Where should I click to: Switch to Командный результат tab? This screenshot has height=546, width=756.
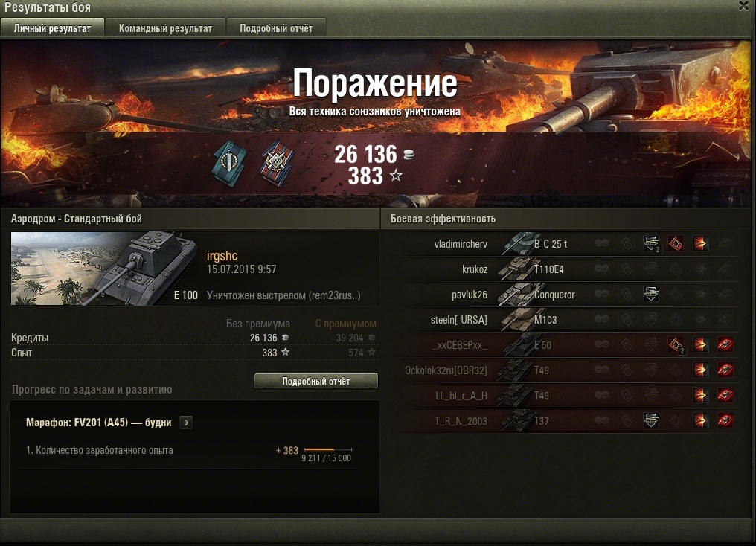coord(165,28)
